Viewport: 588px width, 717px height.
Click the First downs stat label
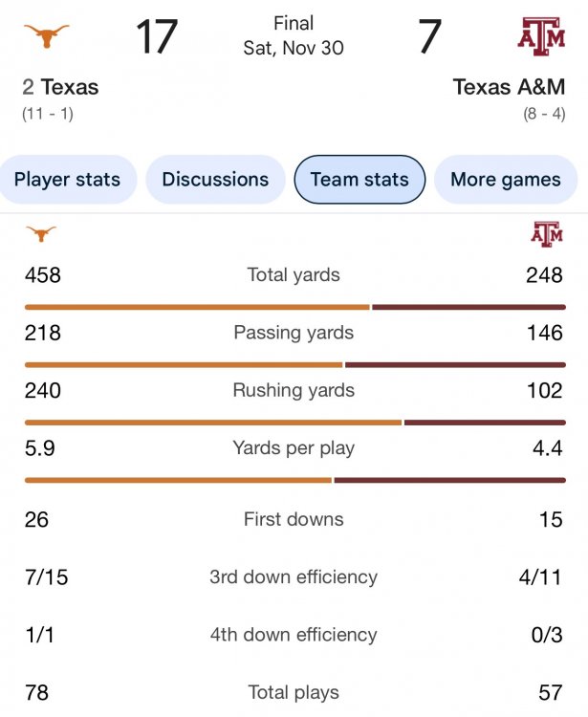(x=294, y=519)
